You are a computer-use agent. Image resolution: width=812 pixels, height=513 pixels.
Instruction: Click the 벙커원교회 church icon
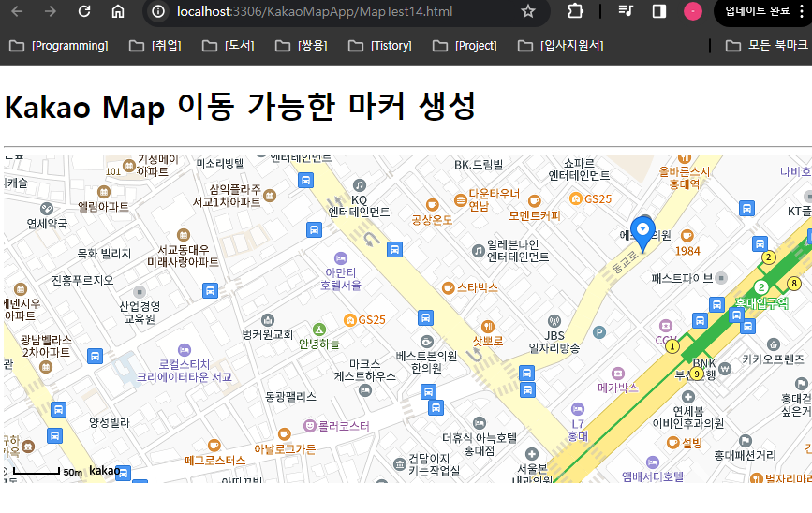coord(268,320)
